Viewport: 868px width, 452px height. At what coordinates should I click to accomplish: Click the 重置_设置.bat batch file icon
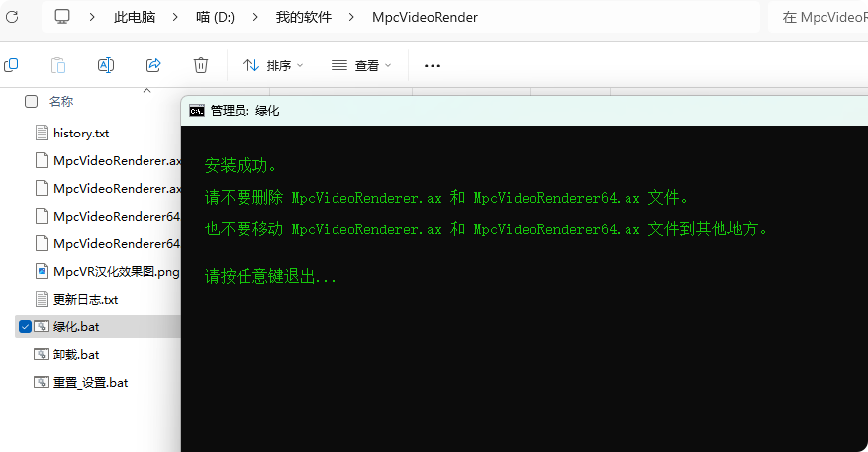(x=42, y=382)
